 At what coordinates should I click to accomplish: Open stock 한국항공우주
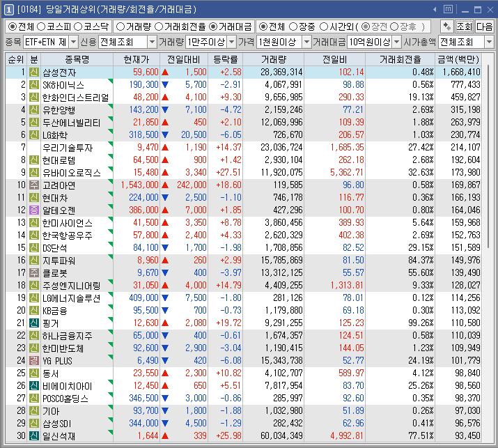pos(68,235)
